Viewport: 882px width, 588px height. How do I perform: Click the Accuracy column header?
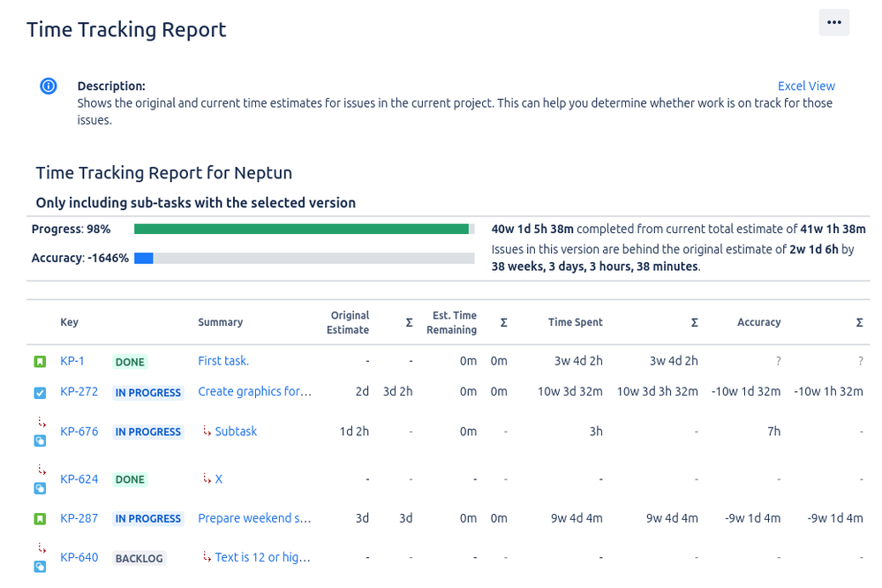tap(758, 322)
